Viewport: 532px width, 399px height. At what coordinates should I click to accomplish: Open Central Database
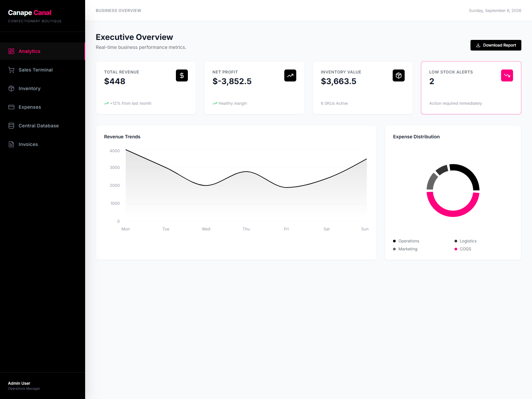pyautogui.click(x=43, y=126)
